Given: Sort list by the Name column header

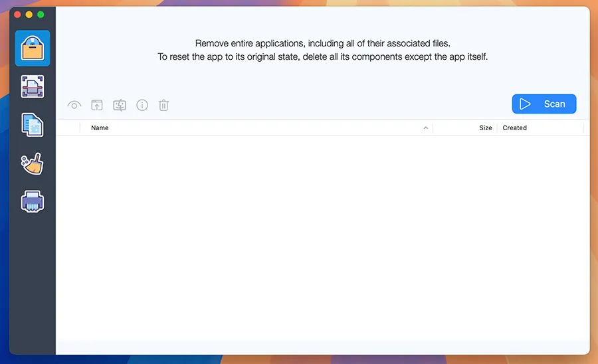Looking at the screenshot, I should pyautogui.click(x=100, y=128).
